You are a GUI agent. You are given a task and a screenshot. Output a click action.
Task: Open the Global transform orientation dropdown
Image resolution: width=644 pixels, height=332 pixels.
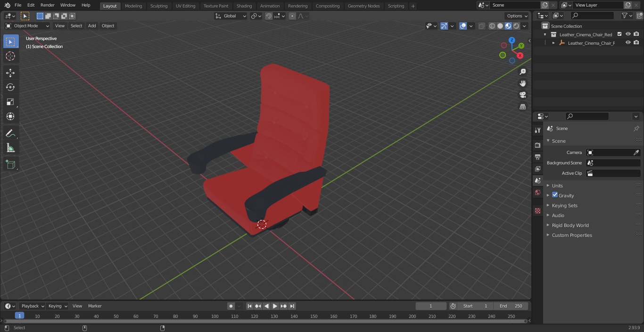tap(231, 16)
